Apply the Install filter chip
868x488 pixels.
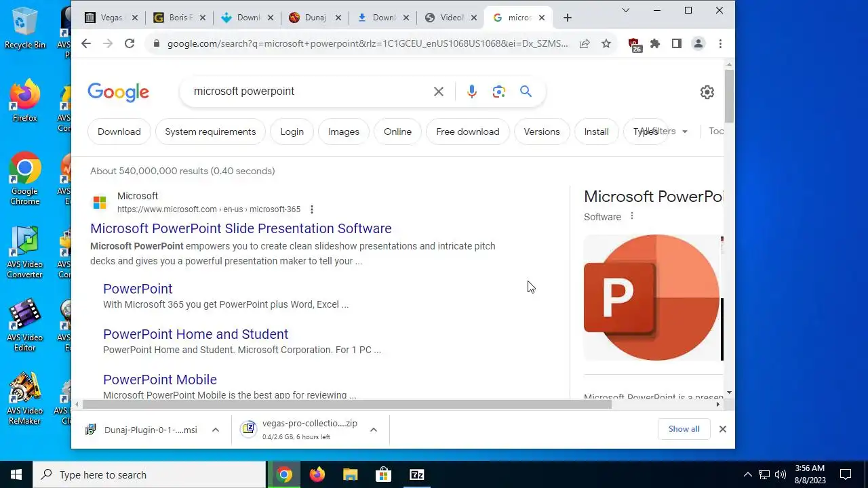click(597, 131)
